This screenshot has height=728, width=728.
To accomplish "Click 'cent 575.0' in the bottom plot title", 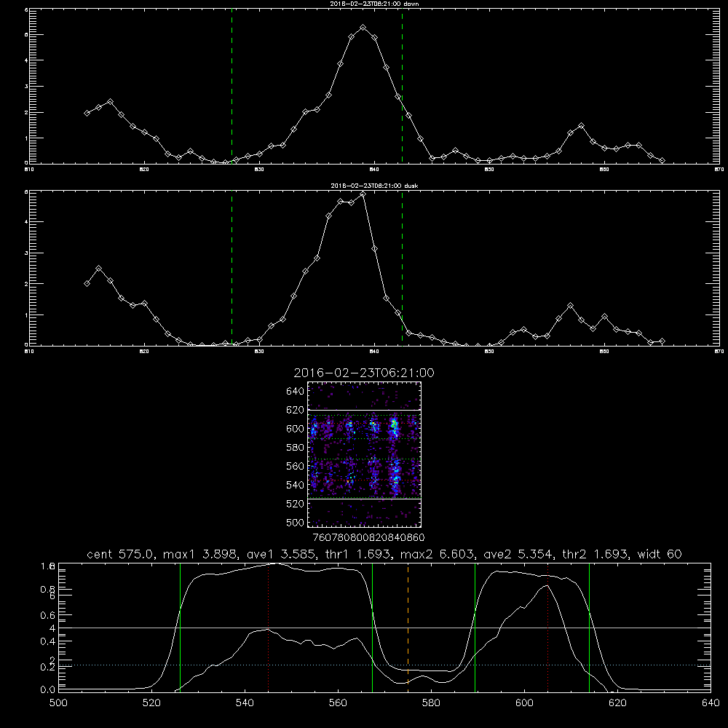I will [x=120, y=554].
